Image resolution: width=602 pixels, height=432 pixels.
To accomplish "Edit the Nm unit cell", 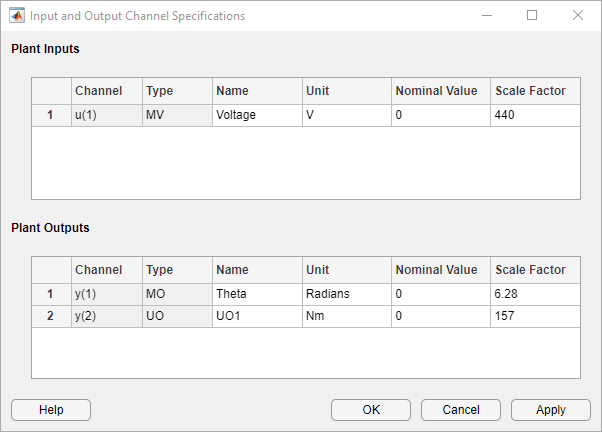I will point(346,316).
